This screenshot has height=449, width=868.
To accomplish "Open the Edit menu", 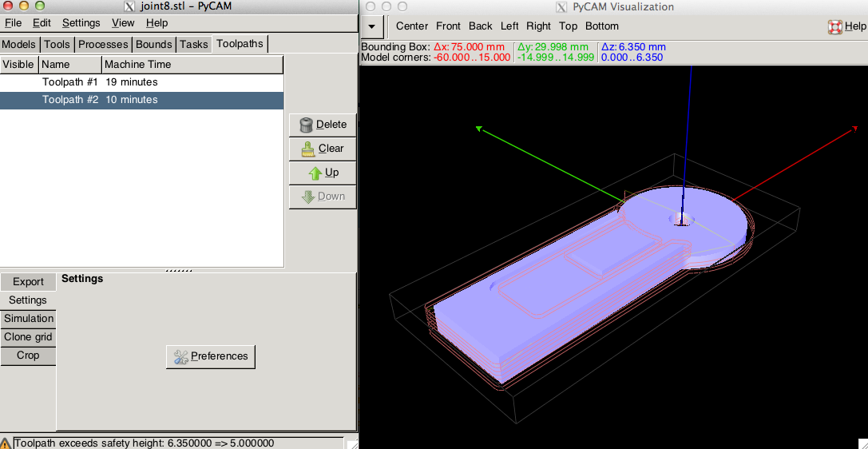I will (x=42, y=23).
